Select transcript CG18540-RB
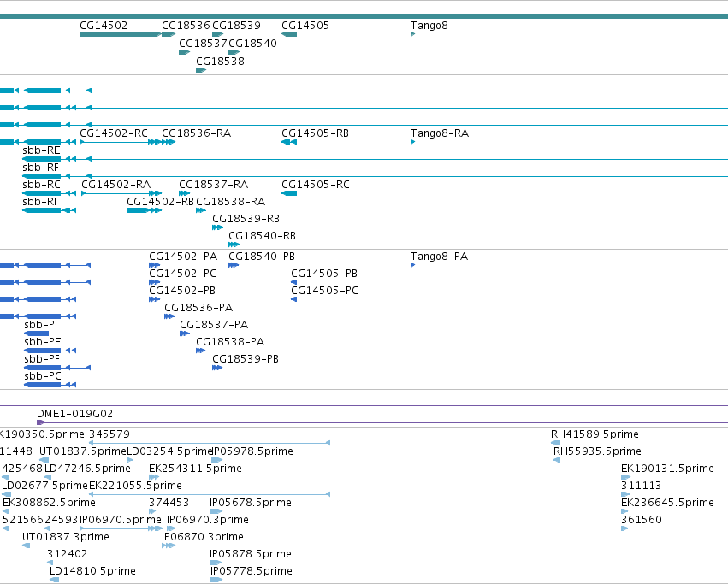 pyautogui.click(x=234, y=245)
